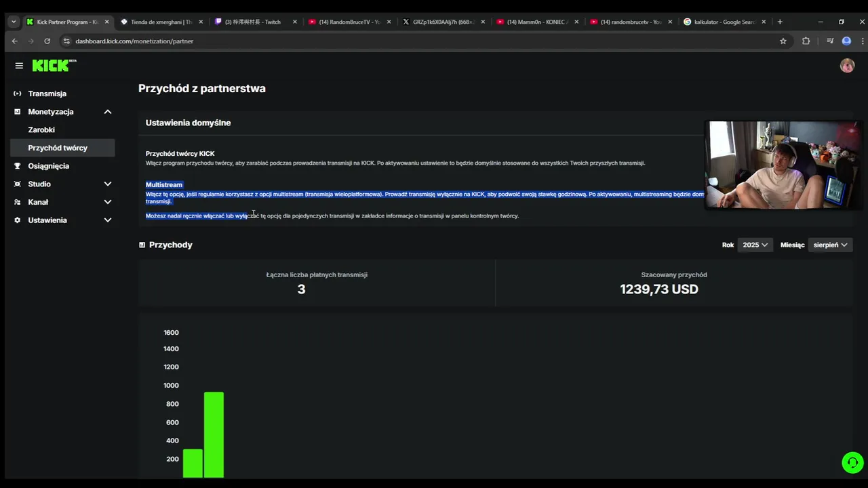Select Przychód twórcy in the sidebar
The height and width of the screenshot is (488, 868).
click(62, 148)
